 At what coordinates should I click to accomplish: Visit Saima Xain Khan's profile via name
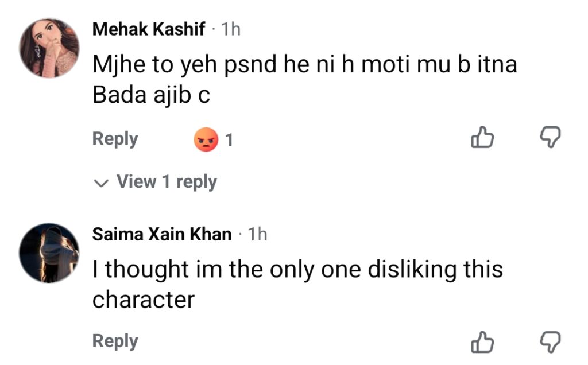tap(161, 234)
